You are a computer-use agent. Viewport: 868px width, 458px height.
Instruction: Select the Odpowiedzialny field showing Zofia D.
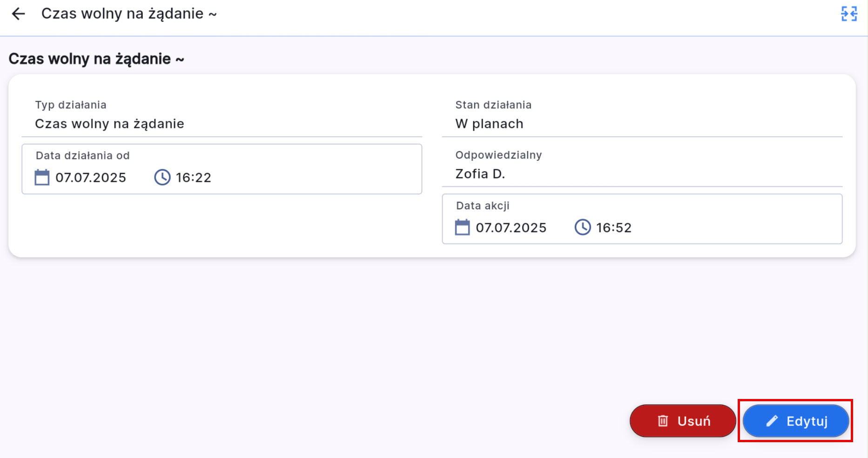(x=642, y=173)
